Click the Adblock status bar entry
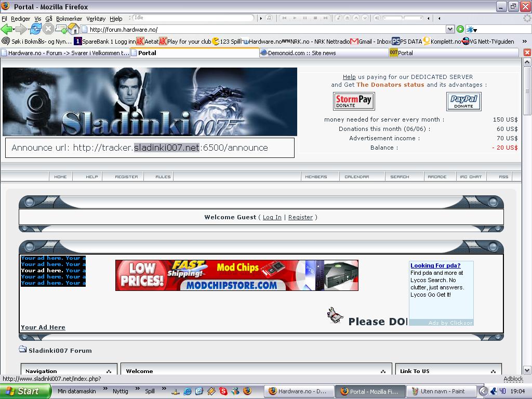Viewport: 532px width, 399px height. pyautogui.click(x=513, y=379)
